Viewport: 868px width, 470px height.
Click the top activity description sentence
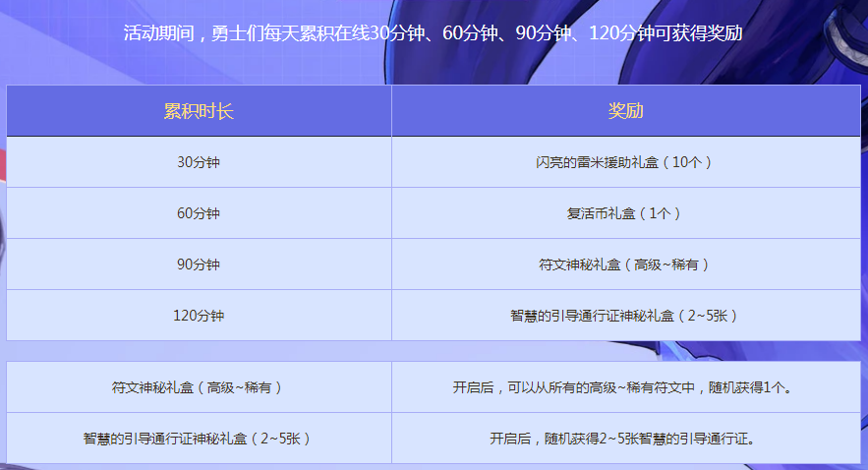coord(433,33)
